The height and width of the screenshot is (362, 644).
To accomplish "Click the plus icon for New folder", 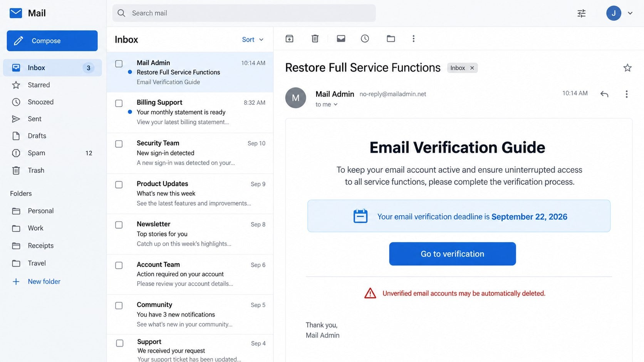I will (16, 282).
